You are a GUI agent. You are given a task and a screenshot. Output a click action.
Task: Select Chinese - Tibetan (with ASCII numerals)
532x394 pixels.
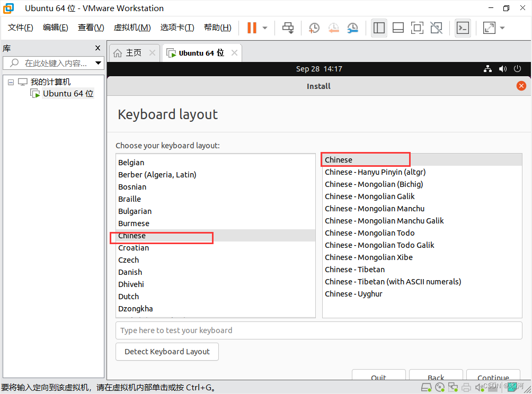click(422, 282)
